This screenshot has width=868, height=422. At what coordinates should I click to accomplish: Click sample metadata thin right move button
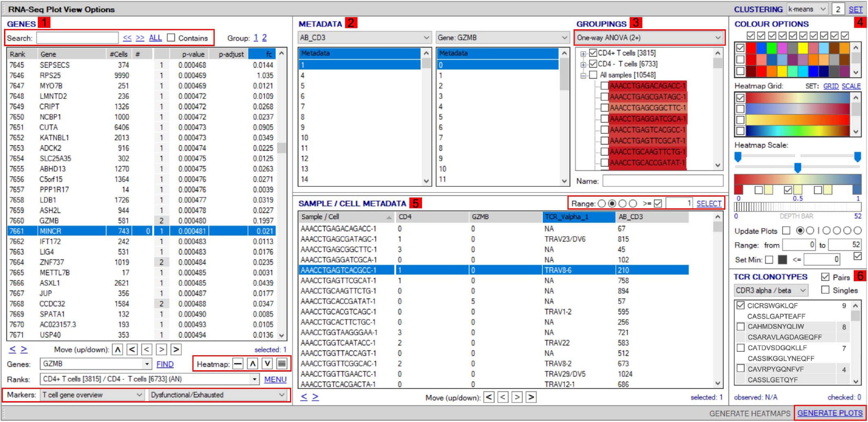coord(517,397)
